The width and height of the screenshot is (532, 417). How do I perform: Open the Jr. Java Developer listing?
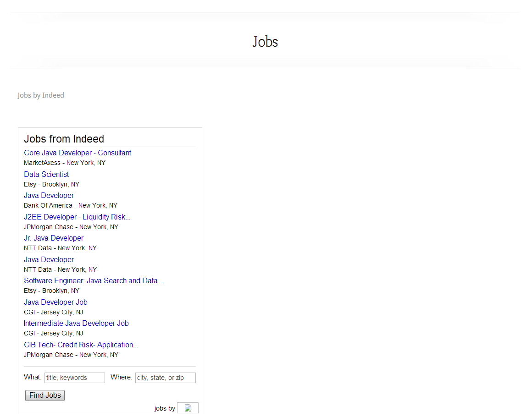tap(53, 238)
